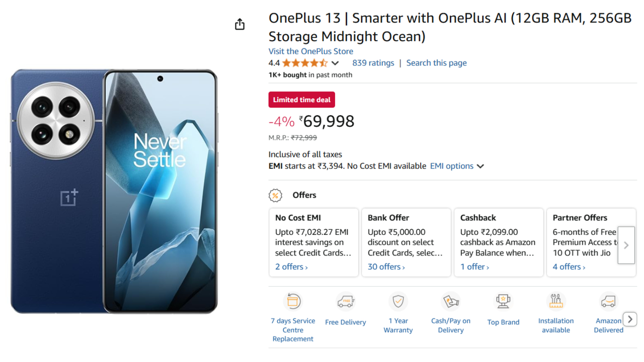Click the 1 Year Warranty shield icon
This screenshot has width=644, height=362.
pos(398,301)
